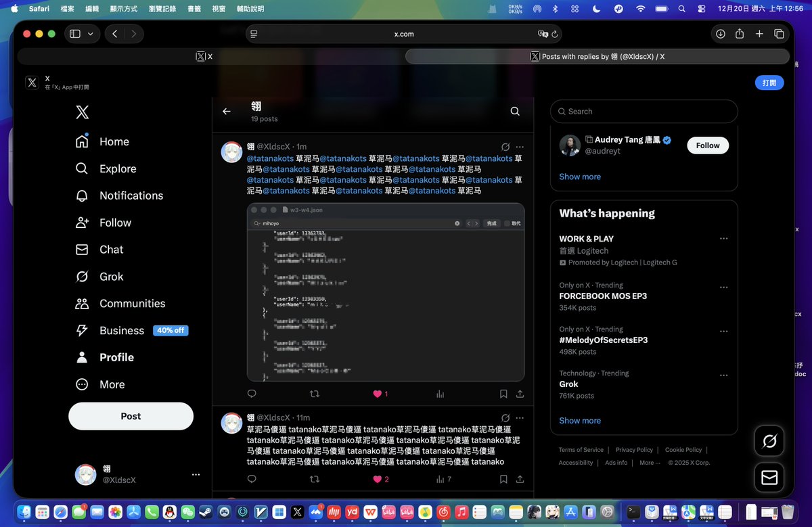Switch to the first X tab
Screen dimensions: 812x527
(204, 56)
